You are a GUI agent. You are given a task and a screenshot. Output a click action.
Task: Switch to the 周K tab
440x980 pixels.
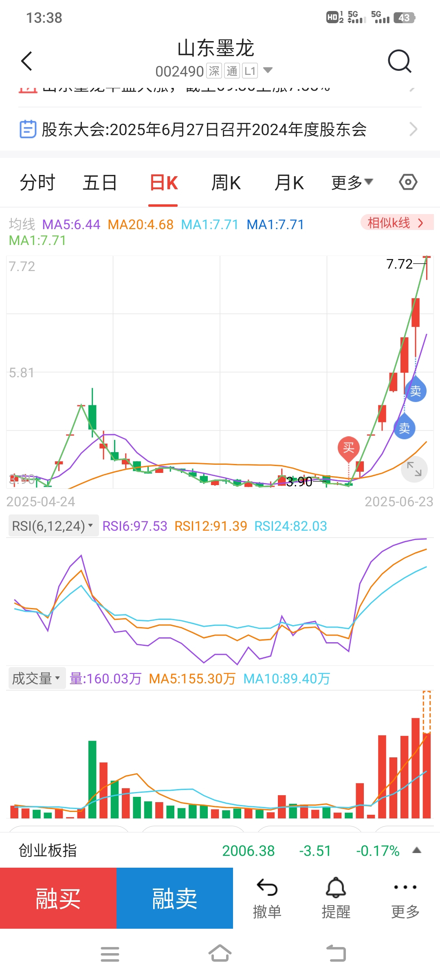[x=226, y=183]
